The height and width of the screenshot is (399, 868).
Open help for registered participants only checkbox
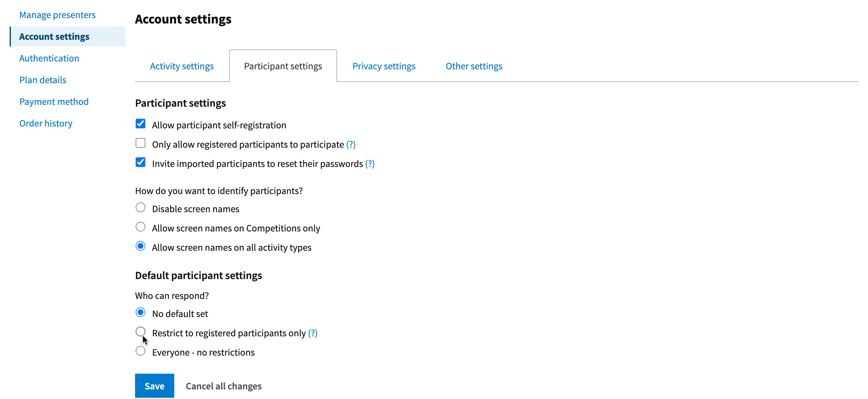(x=351, y=144)
